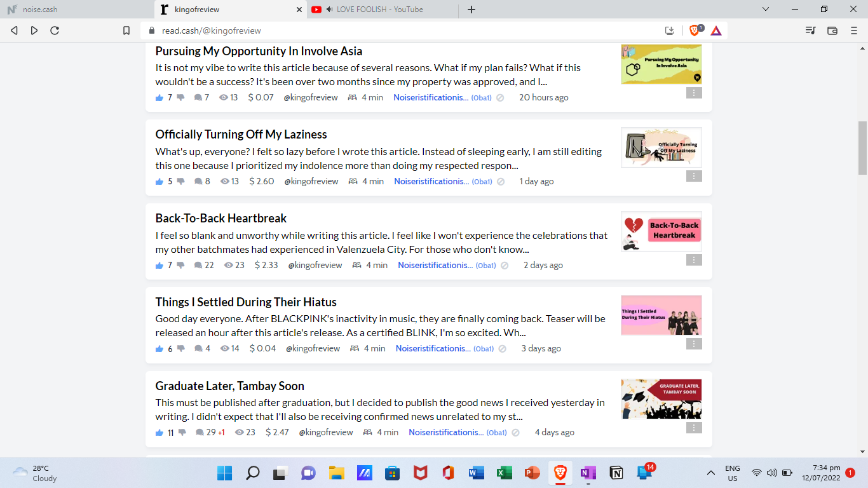
Task: Click the ENG US language indicator
Action: coord(733,473)
